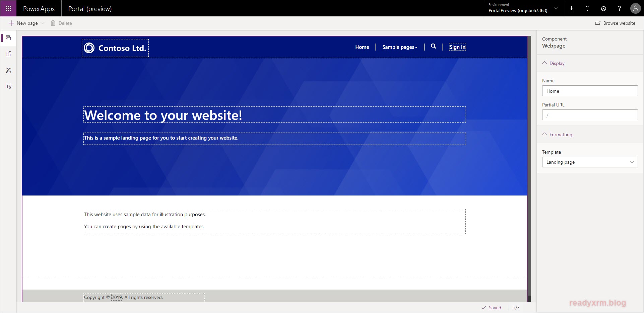Open the Pages panel in left sidebar

click(8, 38)
